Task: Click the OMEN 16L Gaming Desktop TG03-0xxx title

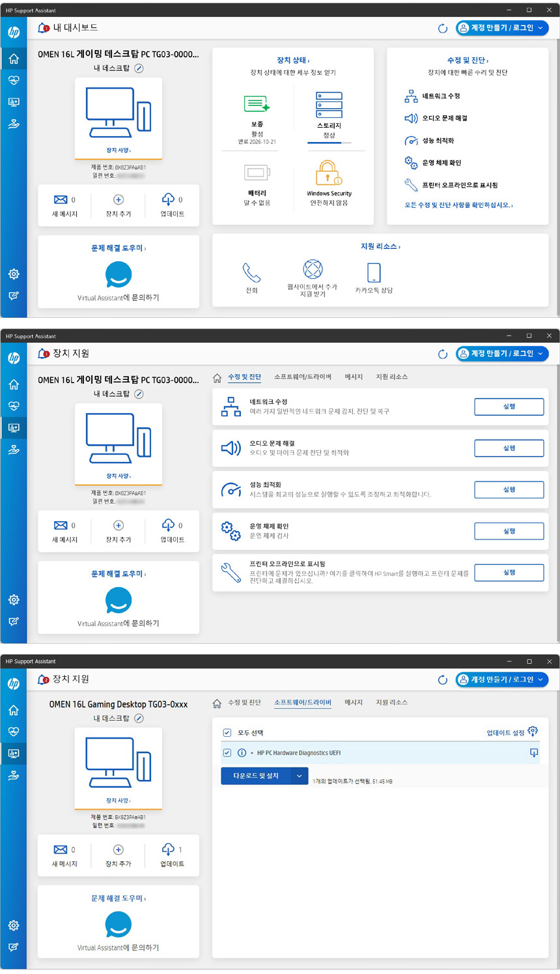Action: click(x=119, y=704)
